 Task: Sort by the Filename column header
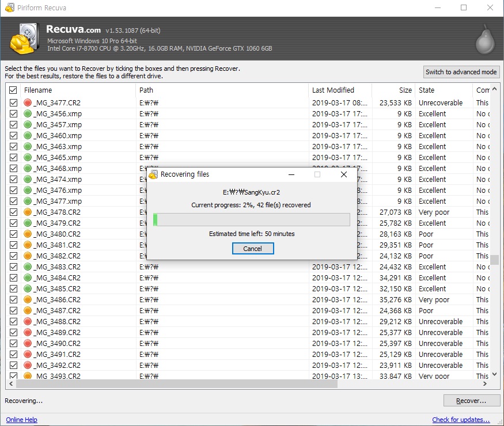[78, 90]
